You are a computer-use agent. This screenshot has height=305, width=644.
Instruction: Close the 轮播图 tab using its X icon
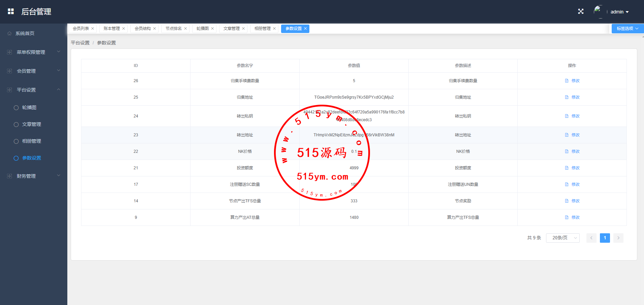coord(212,29)
